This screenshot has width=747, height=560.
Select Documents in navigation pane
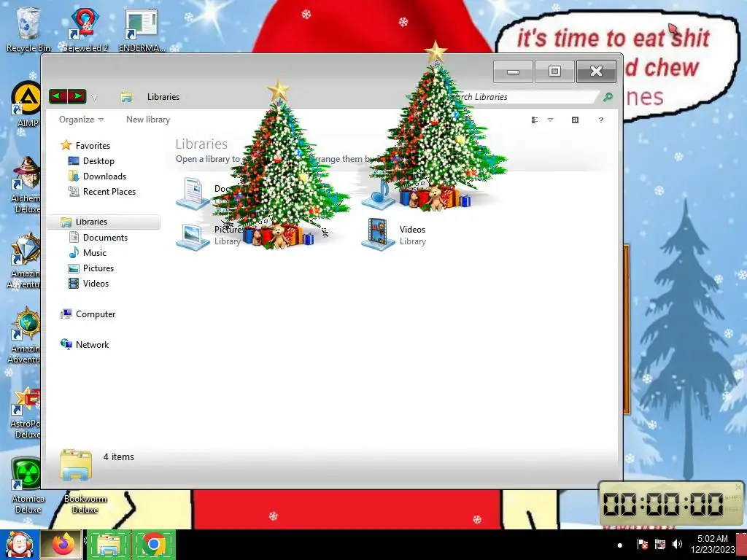[105, 237]
